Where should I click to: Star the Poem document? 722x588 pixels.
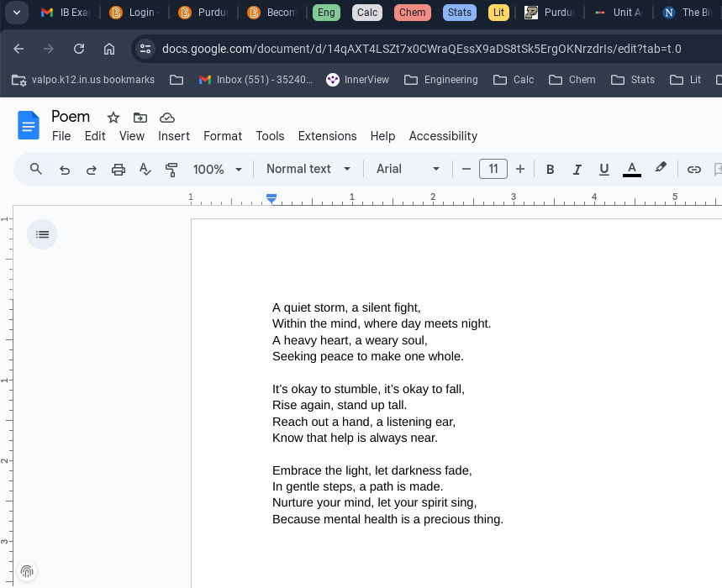coord(113,118)
